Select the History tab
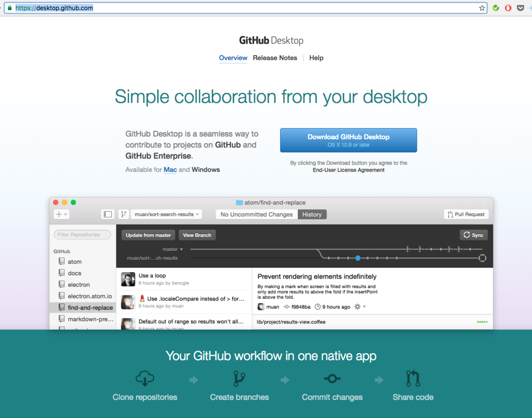The height and width of the screenshot is (418, 532). 312,215
